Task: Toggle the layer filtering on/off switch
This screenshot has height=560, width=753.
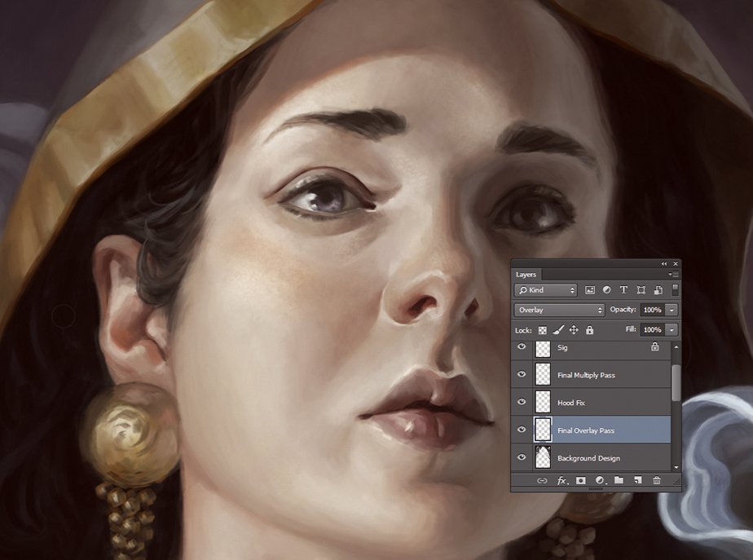Action: 675,289
